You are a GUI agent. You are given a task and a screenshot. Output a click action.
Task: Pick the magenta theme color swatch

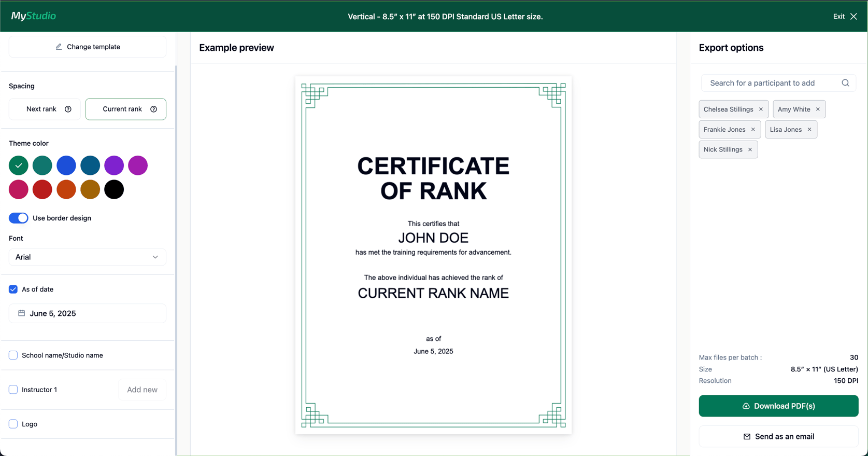138,165
